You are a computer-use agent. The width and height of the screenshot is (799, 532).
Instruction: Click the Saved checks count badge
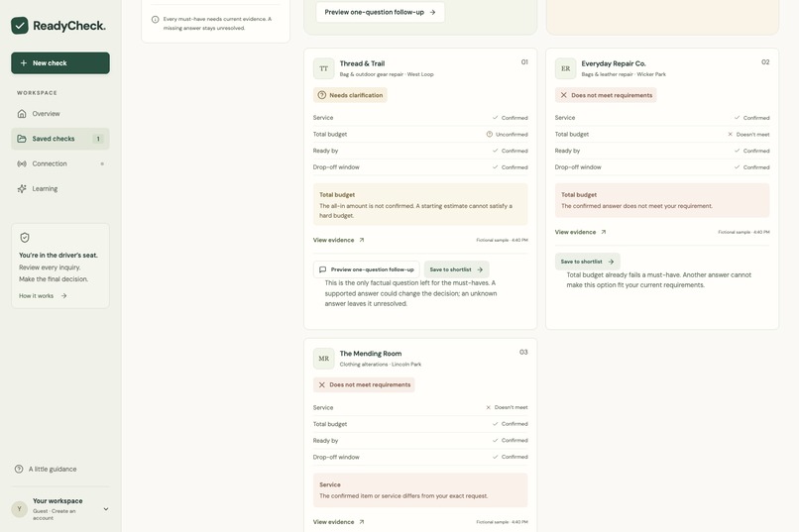point(98,139)
